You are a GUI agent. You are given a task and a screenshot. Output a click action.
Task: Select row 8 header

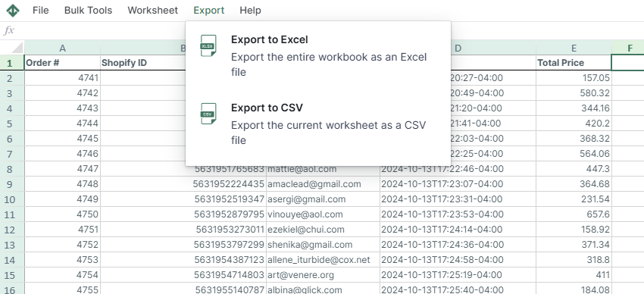[x=12, y=169]
